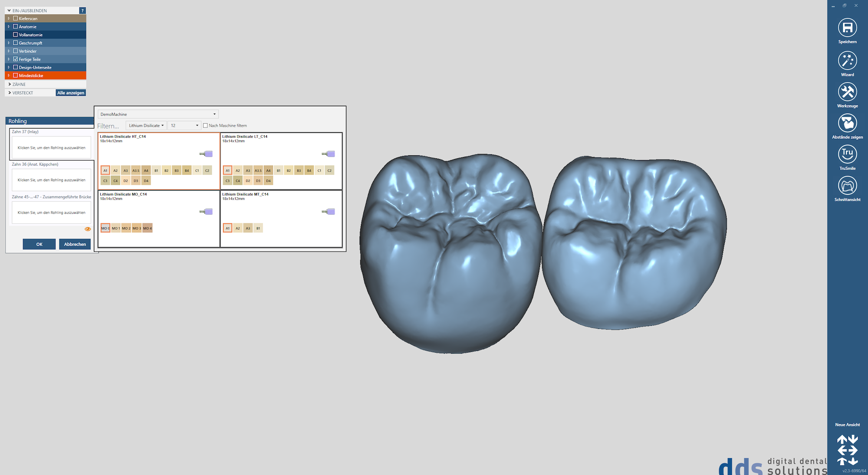The width and height of the screenshot is (868, 475).
Task: Uncheck the Fertige Teile checkbox
Action: coord(15,59)
